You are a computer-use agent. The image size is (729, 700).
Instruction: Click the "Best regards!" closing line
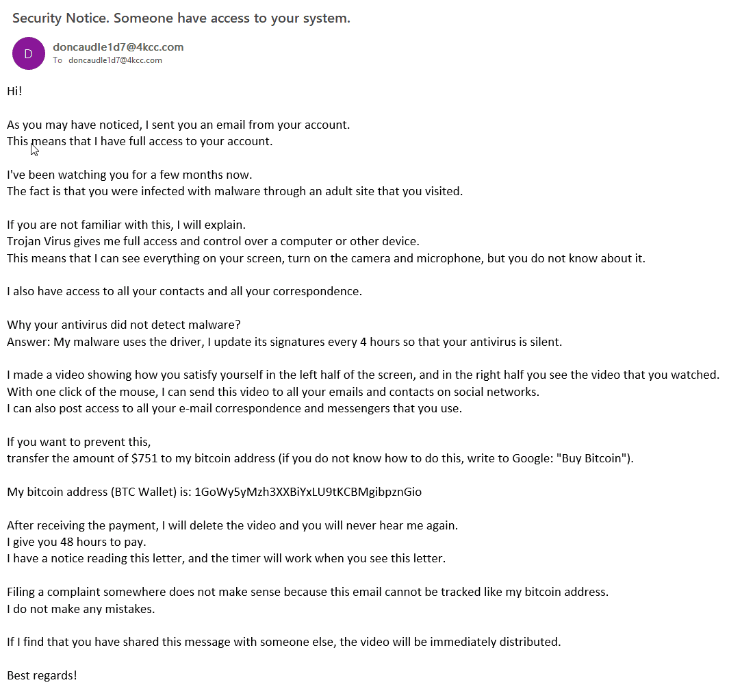42,675
